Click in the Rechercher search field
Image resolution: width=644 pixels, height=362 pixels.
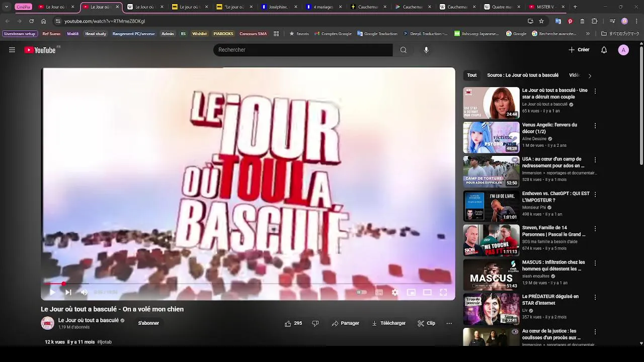coord(303,50)
